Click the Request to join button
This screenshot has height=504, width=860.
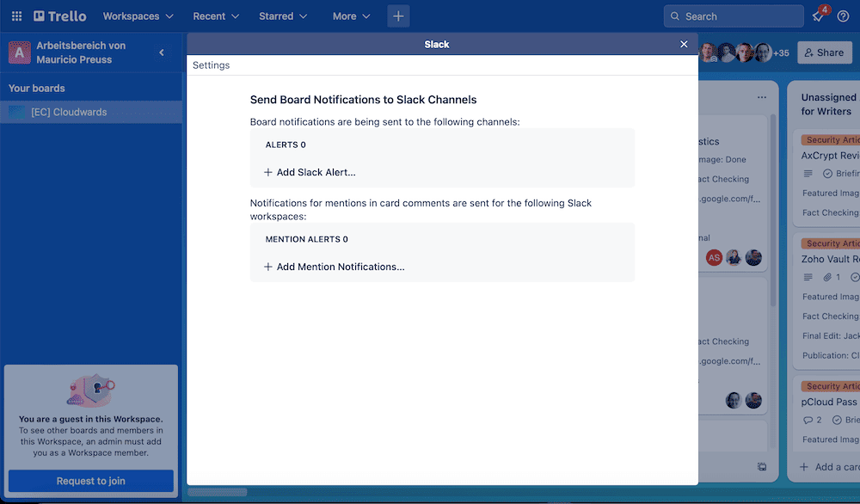pos(91,481)
